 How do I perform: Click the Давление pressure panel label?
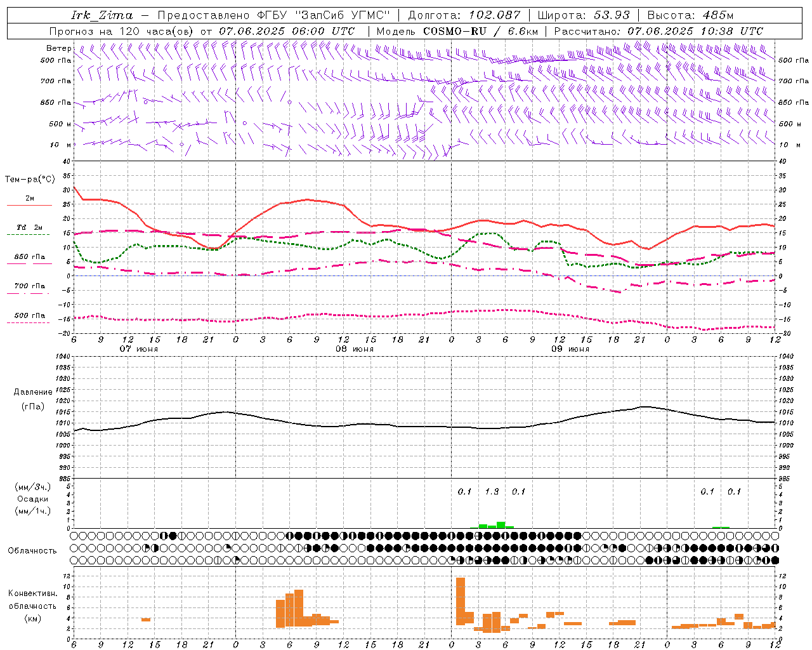(33, 392)
